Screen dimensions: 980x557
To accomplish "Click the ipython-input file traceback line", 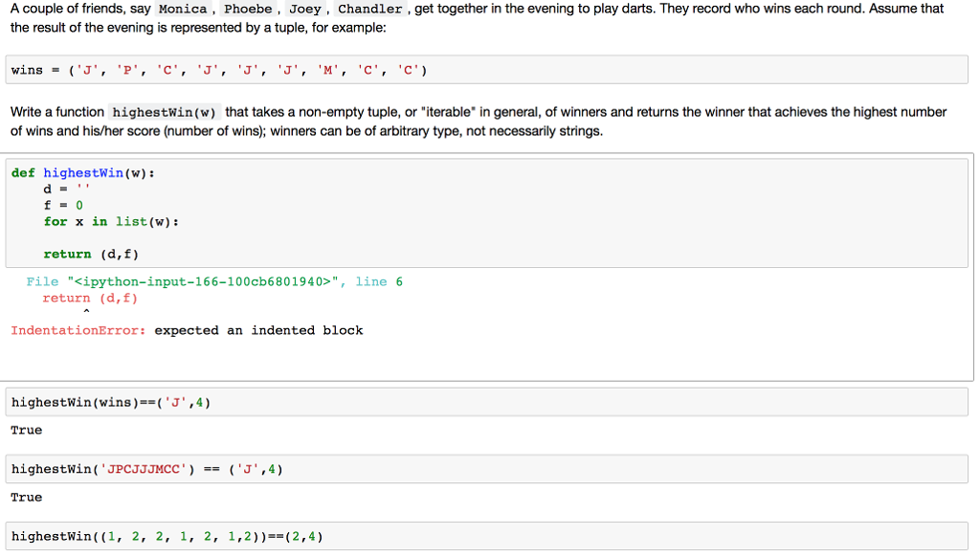I will point(214,281).
